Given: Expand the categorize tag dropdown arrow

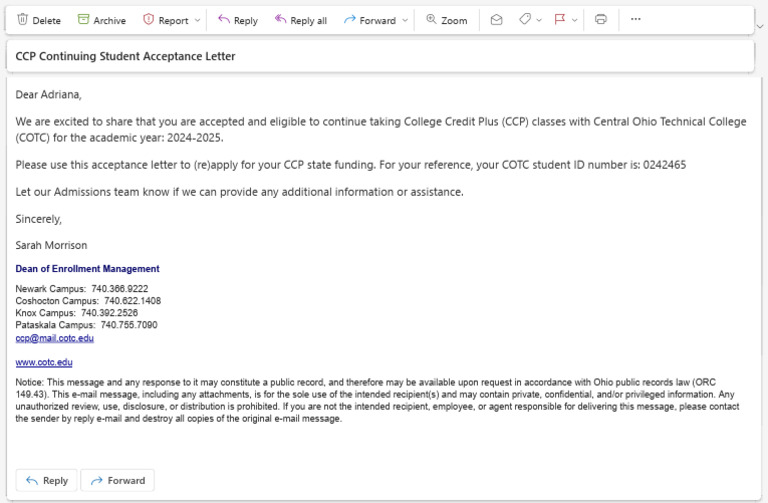Looking at the screenshot, I should pos(539,21).
